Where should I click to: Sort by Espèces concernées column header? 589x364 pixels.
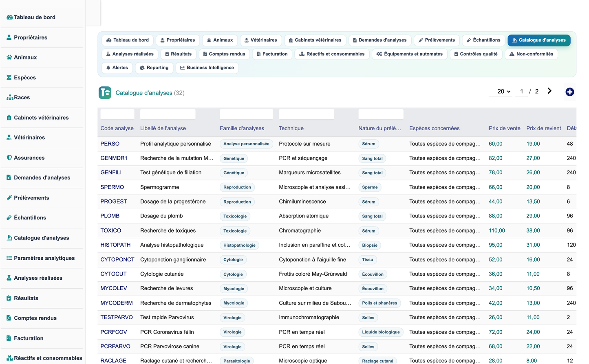pos(435,128)
